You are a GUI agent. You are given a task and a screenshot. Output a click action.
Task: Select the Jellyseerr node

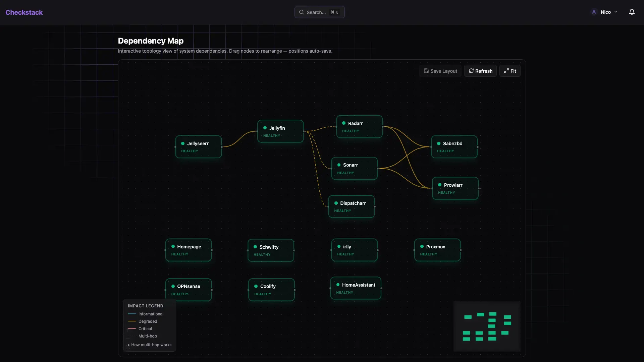(198, 147)
